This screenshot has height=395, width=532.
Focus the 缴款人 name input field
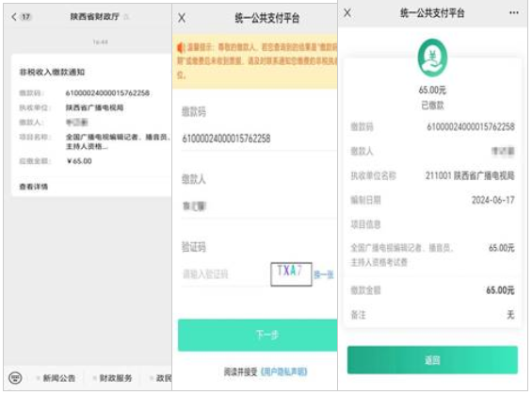coord(259,206)
